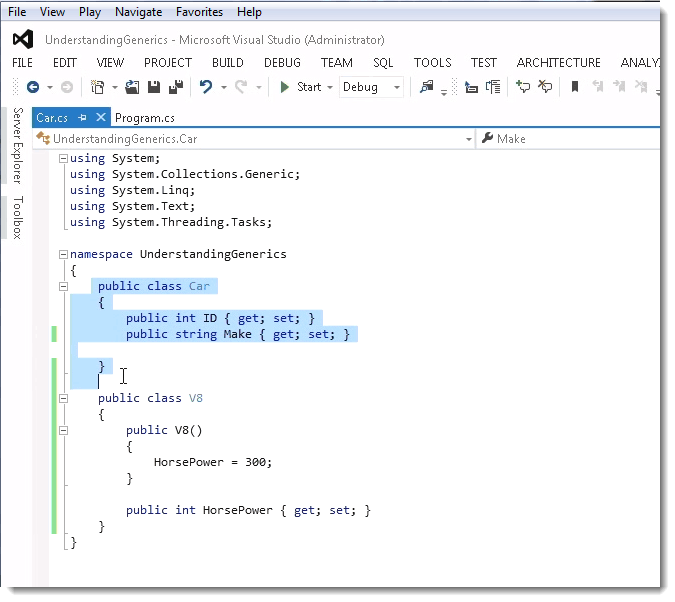The height and width of the screenshot is (602, 675).
Task: Switch to the Program.cs tab
Action: (145, 118)
